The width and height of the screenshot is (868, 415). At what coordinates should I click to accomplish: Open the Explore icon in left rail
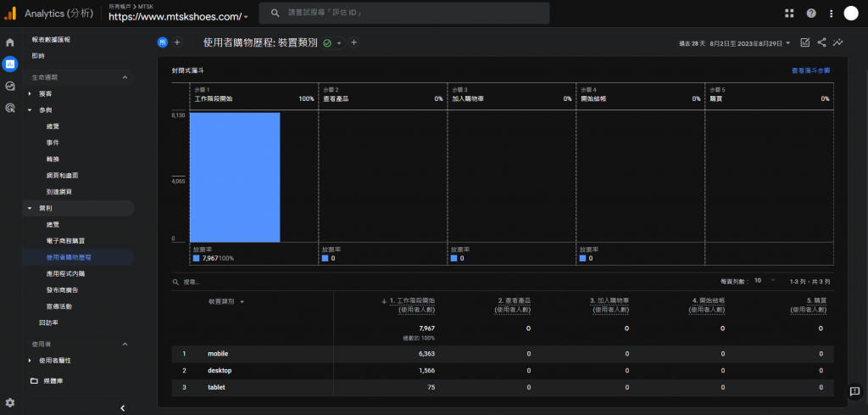9,86
